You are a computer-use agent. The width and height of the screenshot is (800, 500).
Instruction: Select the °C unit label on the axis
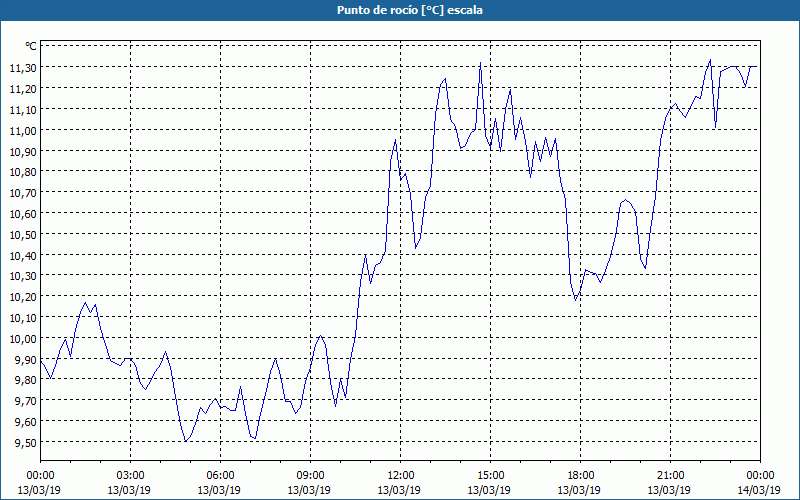coord(31,46)
